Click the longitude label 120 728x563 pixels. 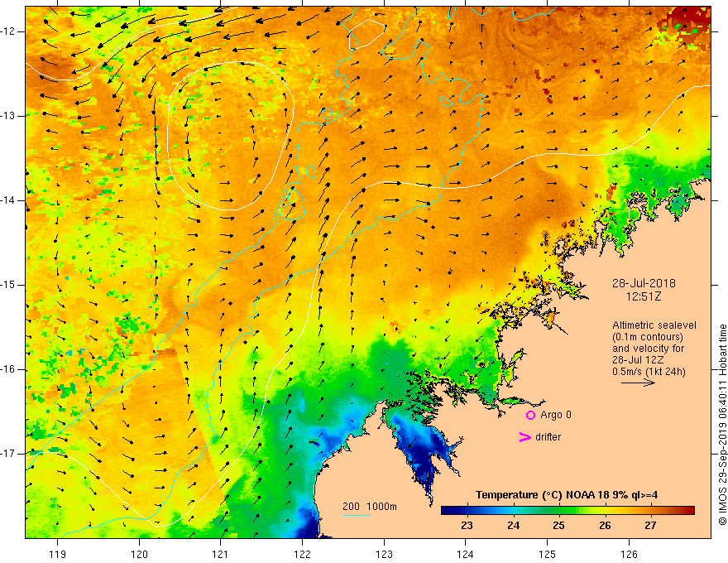click(139, 554)
